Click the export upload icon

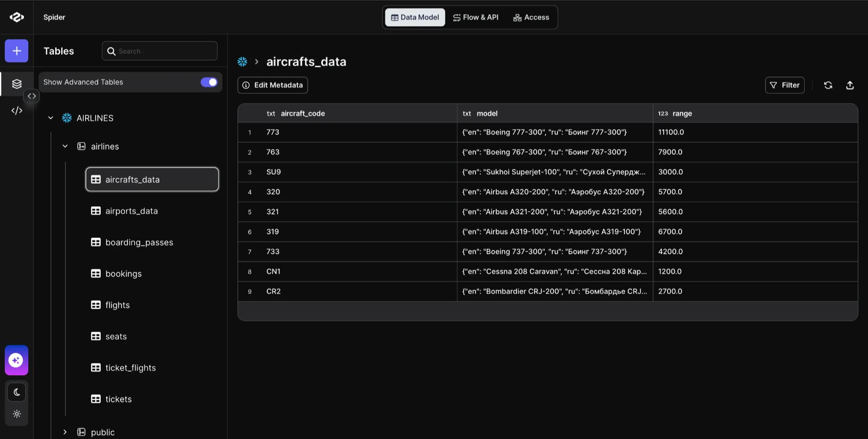pyautogui.click(x=850, y=85)
